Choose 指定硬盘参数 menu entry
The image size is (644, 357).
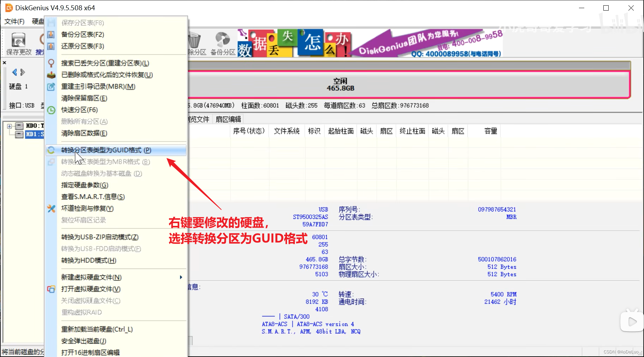(116, 185)
